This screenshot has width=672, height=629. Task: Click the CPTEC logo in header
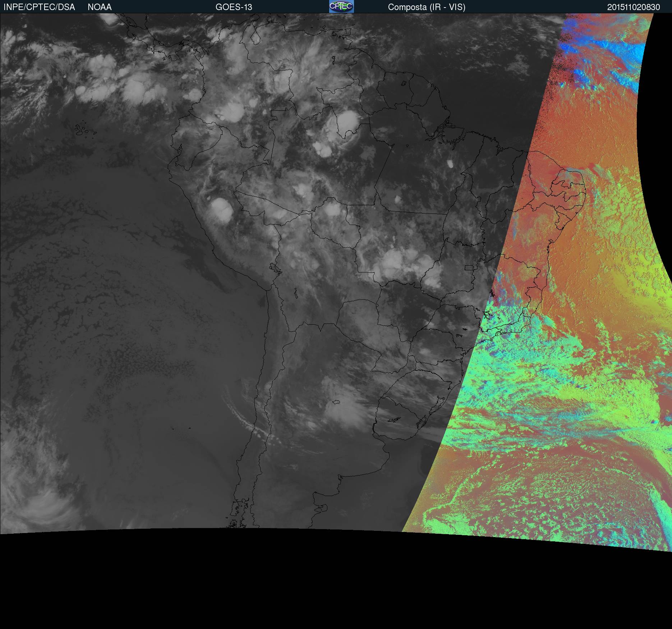(x=341, y=6)
